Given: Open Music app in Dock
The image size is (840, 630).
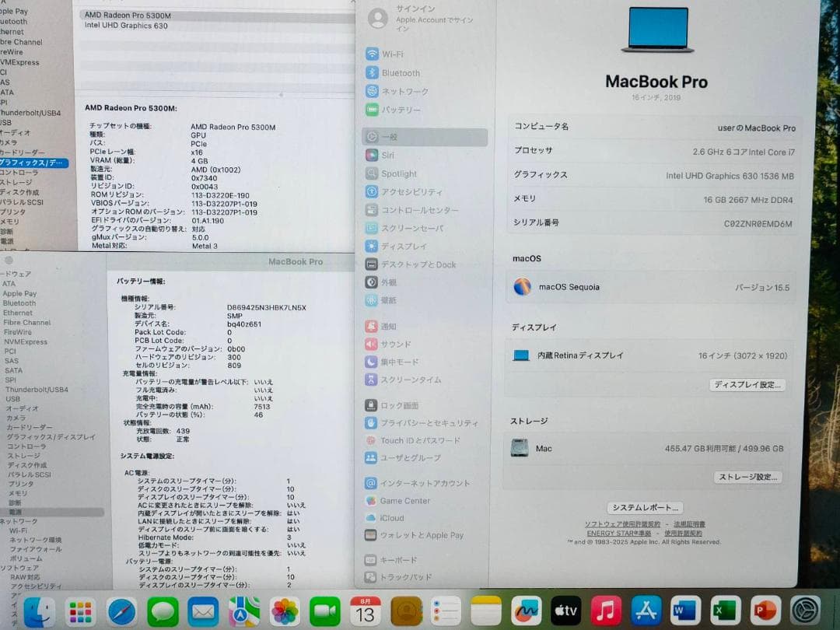Looking at the screenshot, I should tap(606, 611).
